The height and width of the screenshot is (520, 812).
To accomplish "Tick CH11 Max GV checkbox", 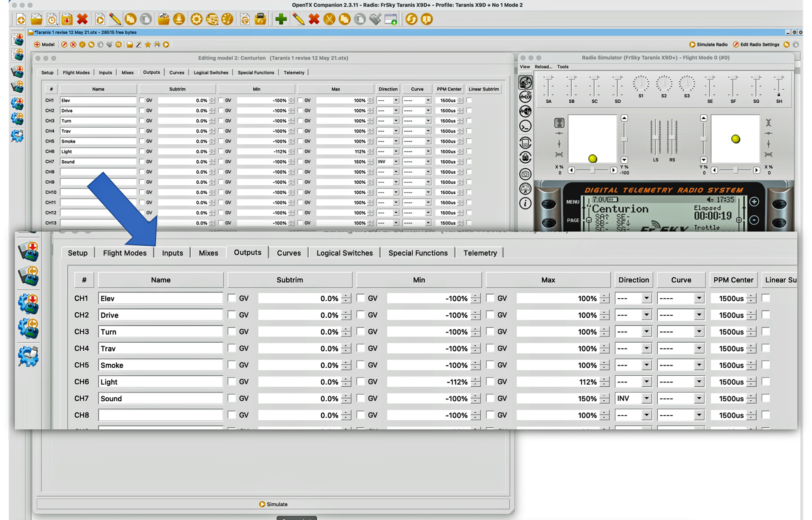I will point(300,202).
